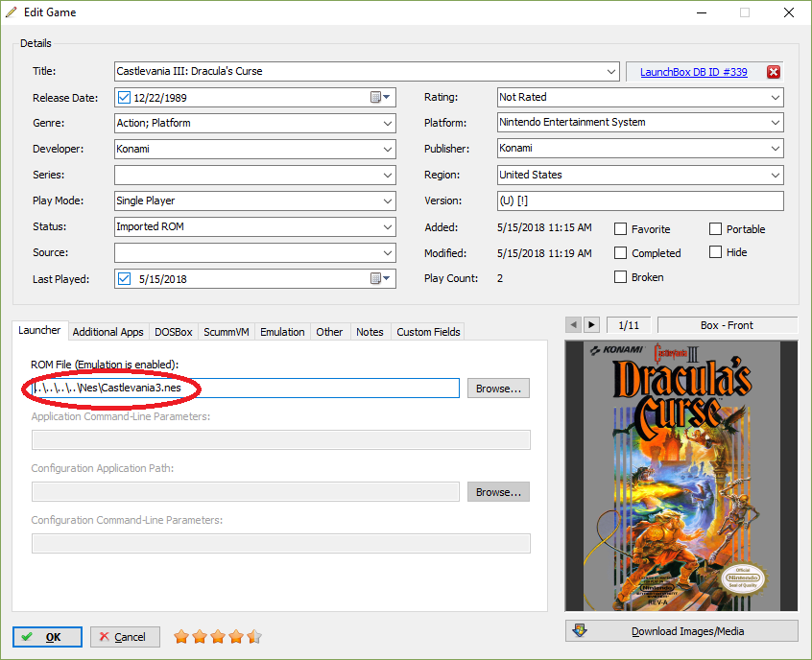Open the DOSBox tab

point(174,332)
